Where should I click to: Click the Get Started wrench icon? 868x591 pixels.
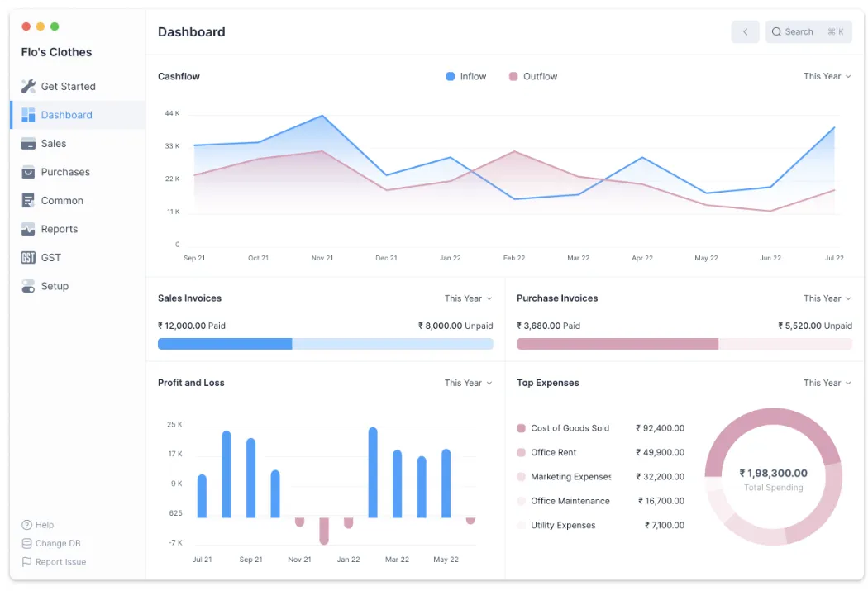[28, 86]
